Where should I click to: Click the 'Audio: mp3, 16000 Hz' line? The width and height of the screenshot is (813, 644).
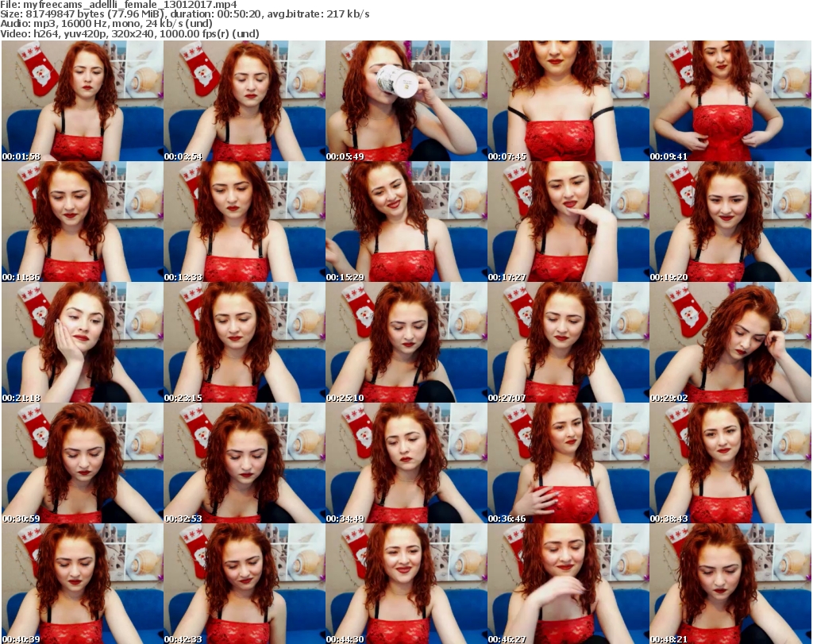click(106, 24)
